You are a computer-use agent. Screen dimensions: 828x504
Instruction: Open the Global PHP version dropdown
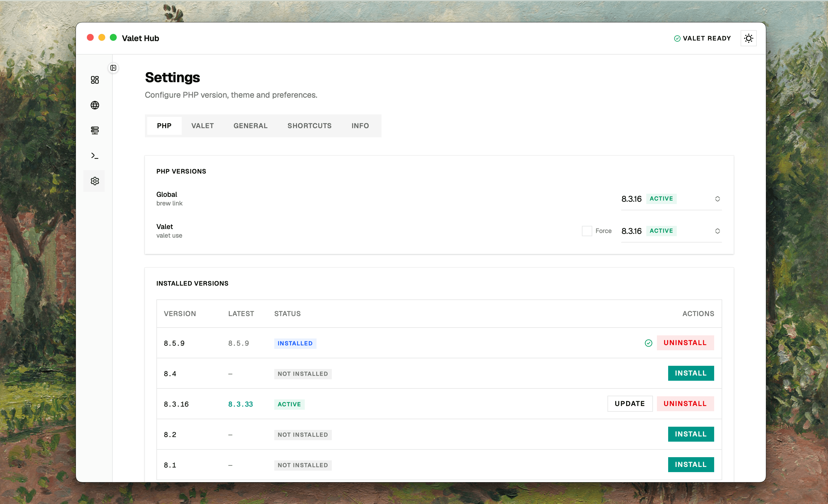point(671,199)
